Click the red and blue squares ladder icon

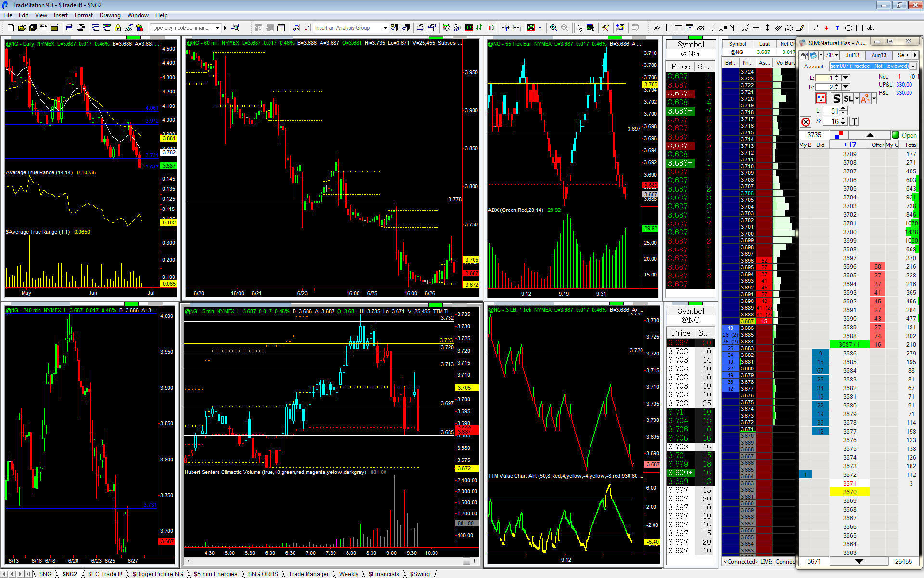tap(840, 135)
